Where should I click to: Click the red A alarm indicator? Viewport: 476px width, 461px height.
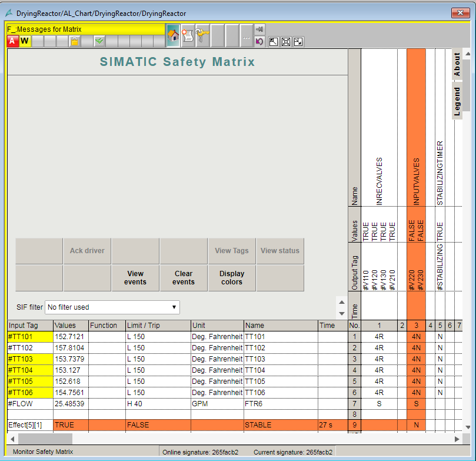(12, 41)
